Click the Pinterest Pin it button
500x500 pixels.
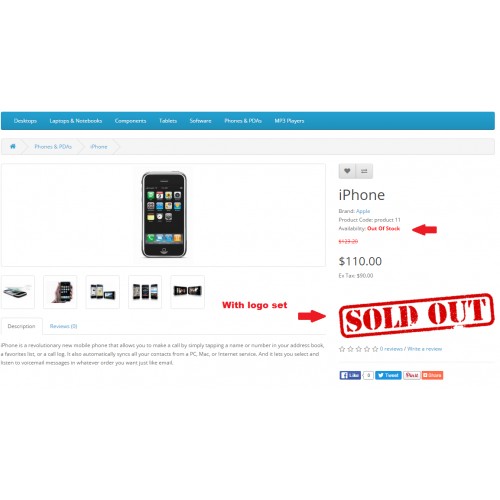point(412,375)
